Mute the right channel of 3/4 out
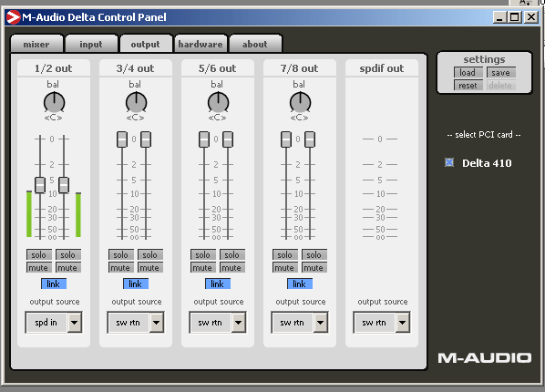This screenshot has width=545, height=392. click(150, 268)
